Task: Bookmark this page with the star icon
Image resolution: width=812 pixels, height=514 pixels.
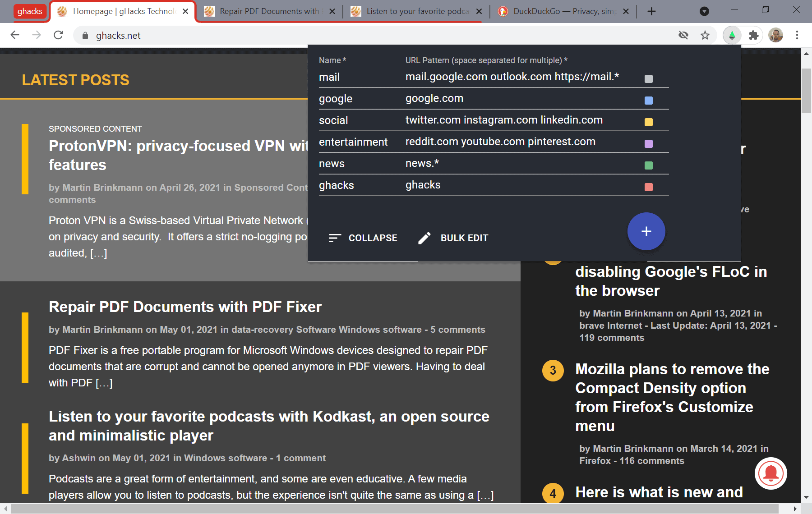Action: click(x=705, y=35)
